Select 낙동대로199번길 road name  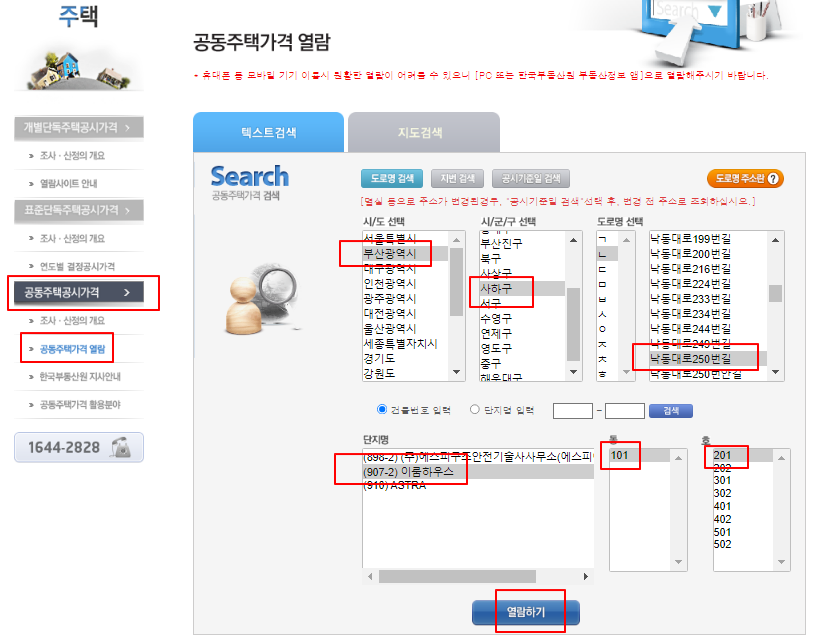click(708, 239)
